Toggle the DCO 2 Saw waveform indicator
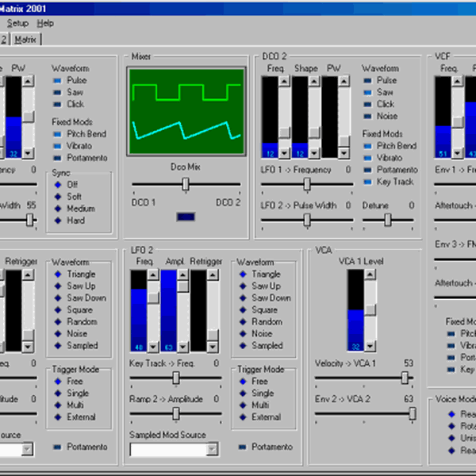 tap(369, 92)
